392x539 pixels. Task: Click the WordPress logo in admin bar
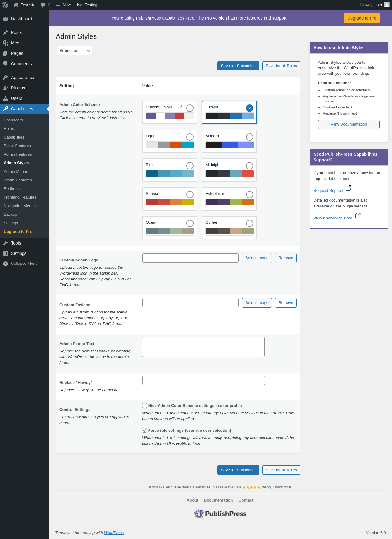5,5
